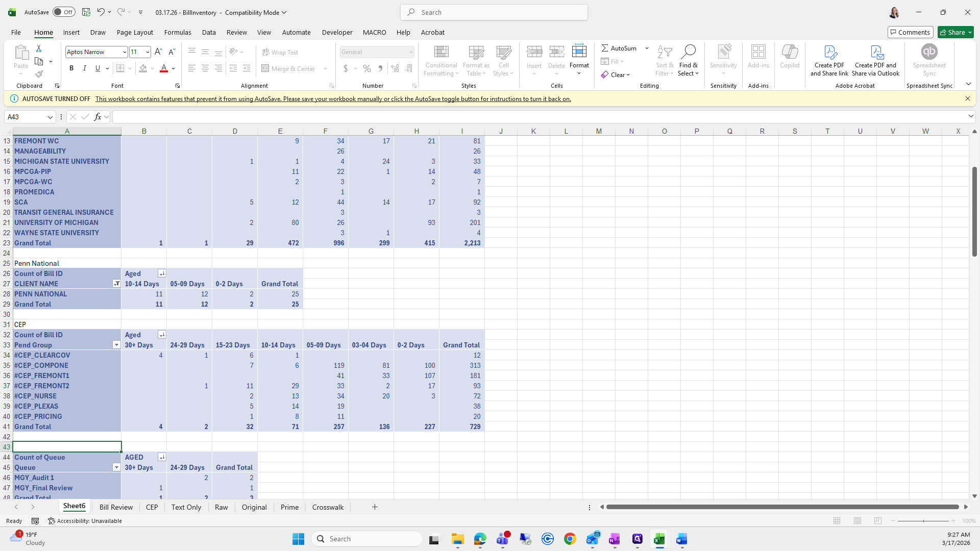
Task: Click the Find & Select magnifier icon
Action: coord(688,52)
